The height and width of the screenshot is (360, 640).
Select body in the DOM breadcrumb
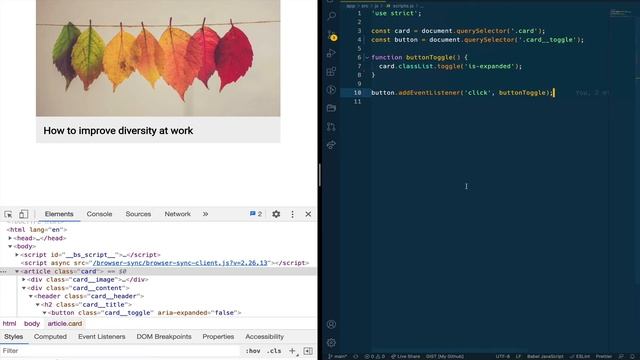click(32, 323)
